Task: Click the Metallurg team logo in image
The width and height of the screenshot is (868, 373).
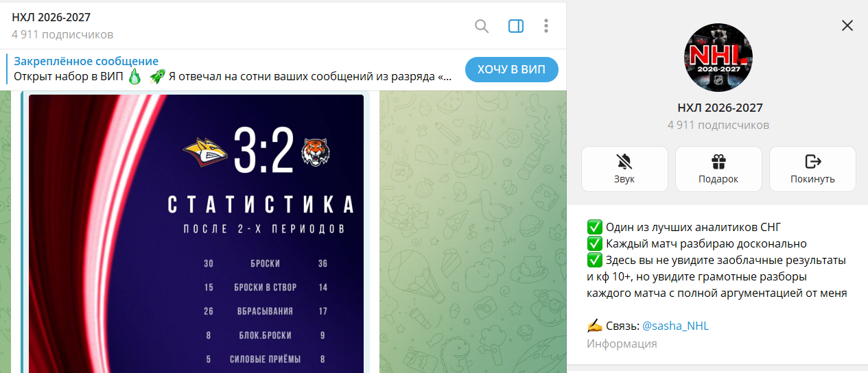Action: click(x=205, y=151)
